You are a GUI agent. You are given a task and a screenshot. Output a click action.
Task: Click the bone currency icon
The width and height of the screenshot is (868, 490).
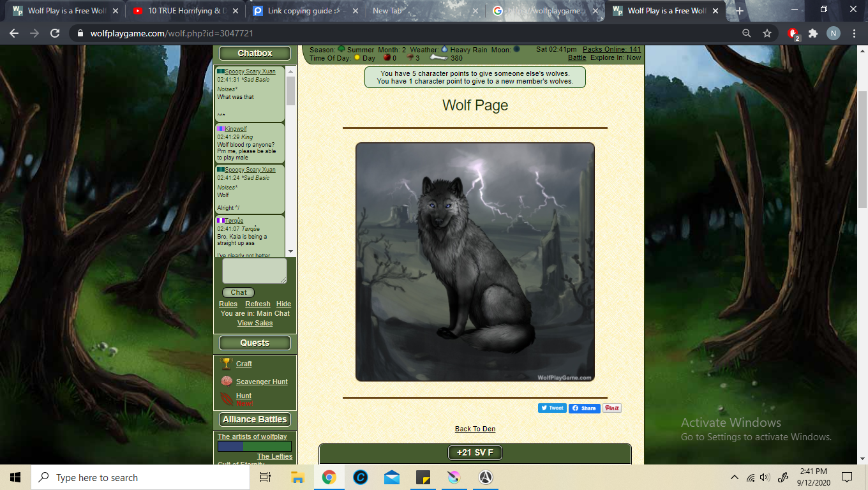point(438,58)
